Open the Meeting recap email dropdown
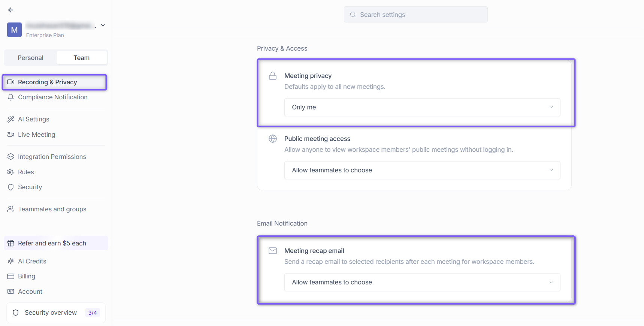 click(422, 282)
